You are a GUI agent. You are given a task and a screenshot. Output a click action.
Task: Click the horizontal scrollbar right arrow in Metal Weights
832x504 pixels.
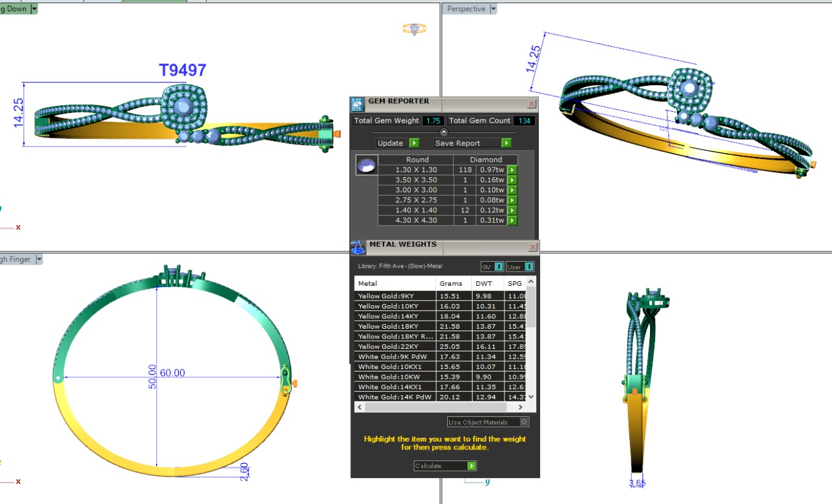click(x=520, y=407)
